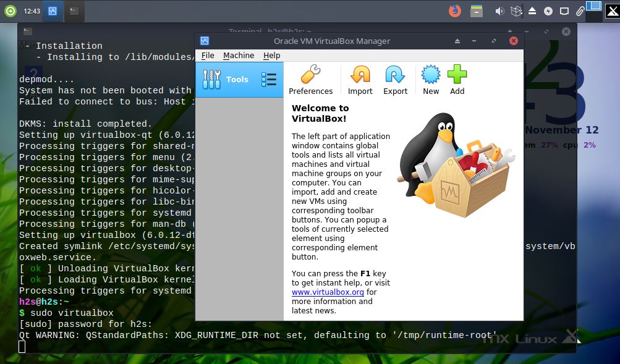The width and height of the screenshot is (620, 364).
Task: Select the VirtualBox taskbar button
Action: pos(53,11)
